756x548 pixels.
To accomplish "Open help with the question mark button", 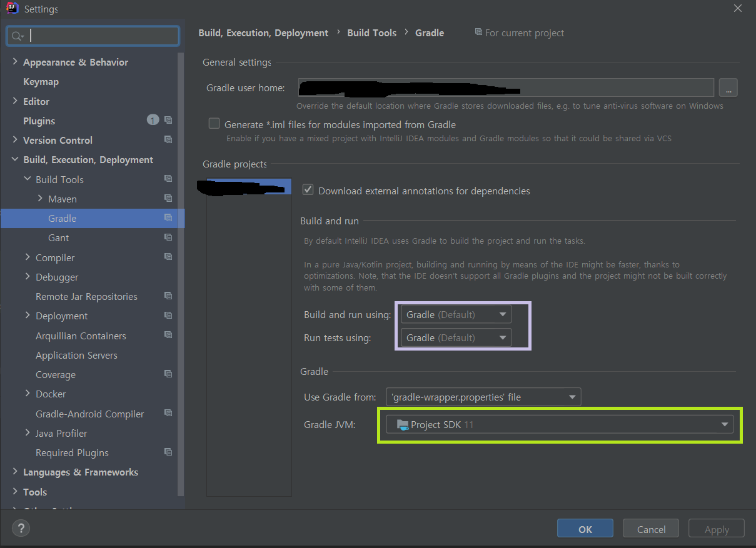I will pos(21,529).
